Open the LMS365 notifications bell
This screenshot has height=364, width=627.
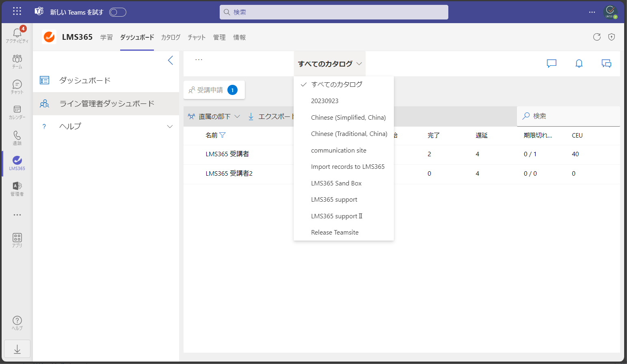[579, 63]
